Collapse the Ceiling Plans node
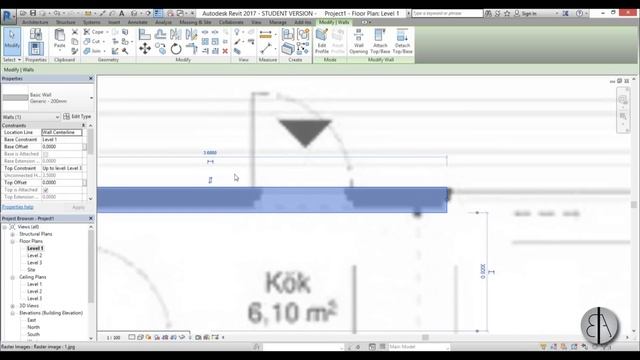This screenshot has height=360, width=640. [12, 277]
